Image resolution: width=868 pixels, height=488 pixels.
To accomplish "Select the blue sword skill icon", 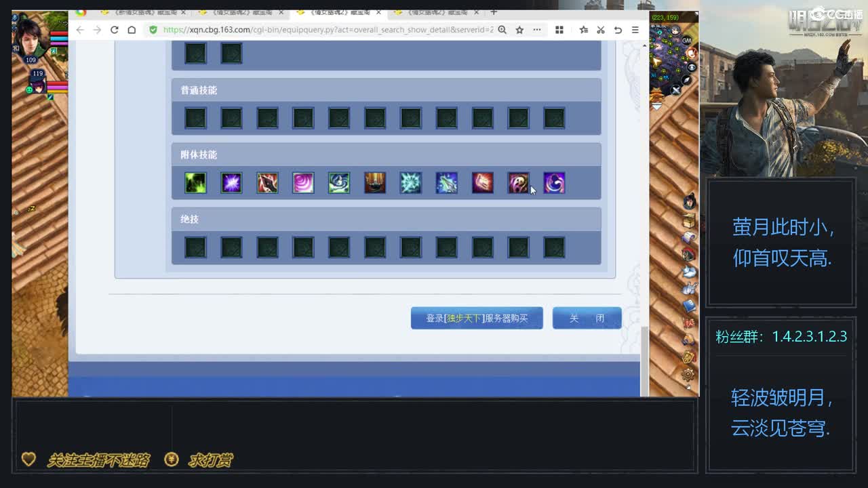I will click(447, 183).
